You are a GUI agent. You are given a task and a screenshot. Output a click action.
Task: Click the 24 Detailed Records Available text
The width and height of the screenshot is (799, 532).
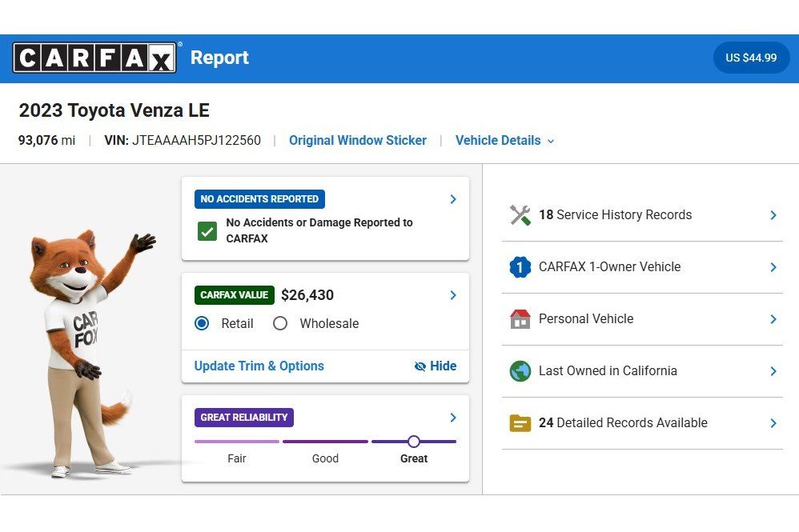point(623,422)
